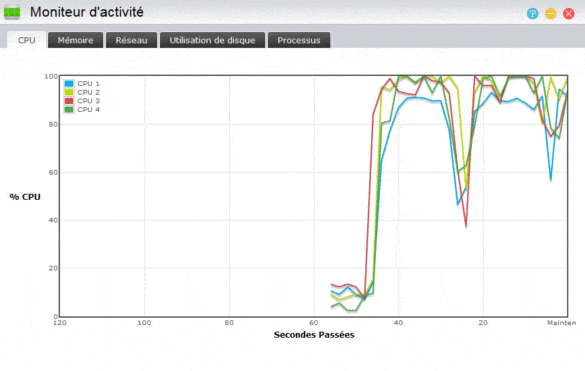
Task: Click the yellow CPU 2 legend swatch
Action: (x=69, y=92)
